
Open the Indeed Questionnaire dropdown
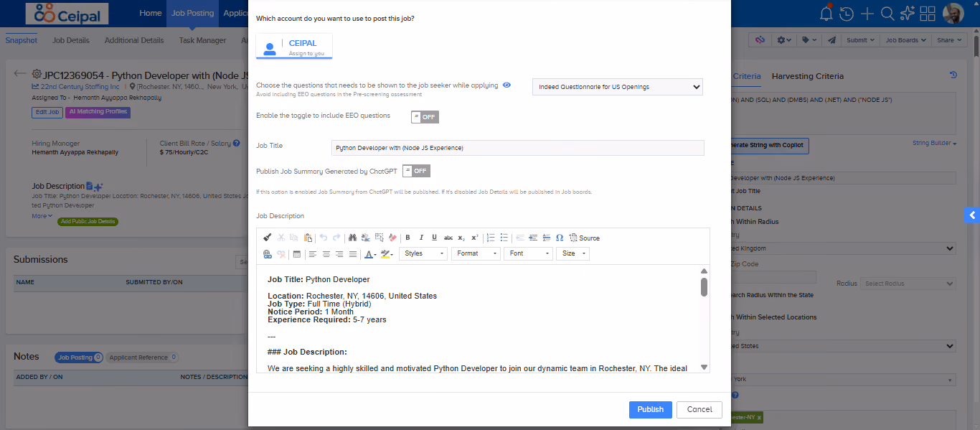pyautogui.click(x=618, y=87)
